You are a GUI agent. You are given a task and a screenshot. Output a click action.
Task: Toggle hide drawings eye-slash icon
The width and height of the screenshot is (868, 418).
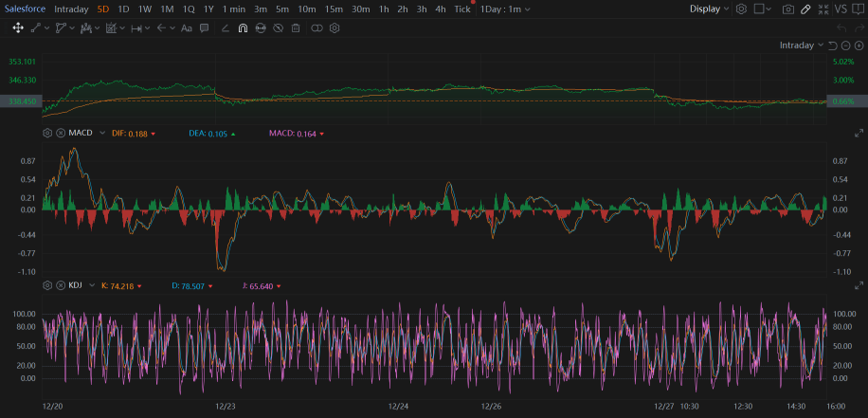point(279,28)
